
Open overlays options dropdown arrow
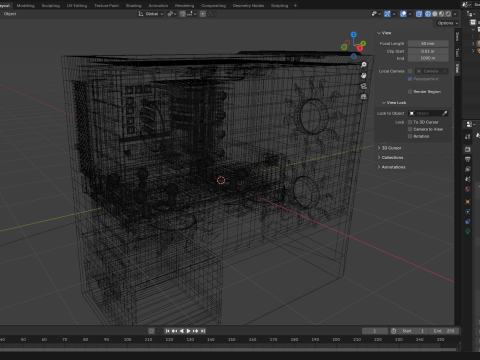[x=410, y=14]
